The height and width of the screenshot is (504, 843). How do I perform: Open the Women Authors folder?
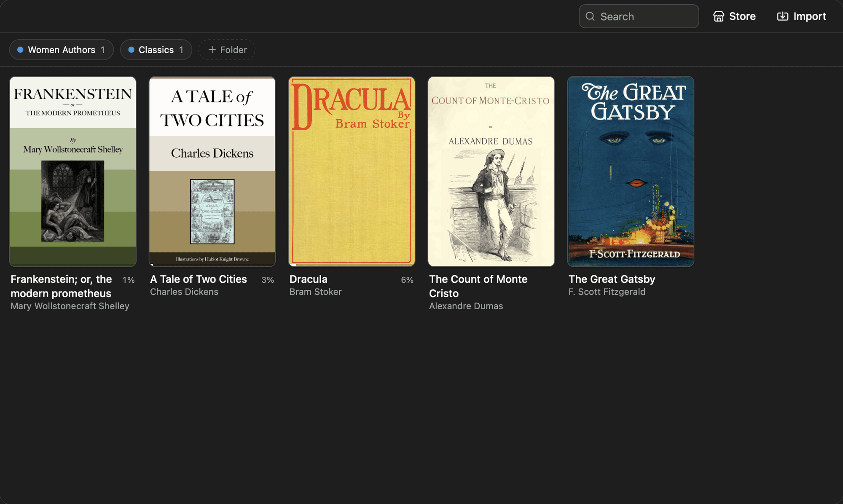62,50
